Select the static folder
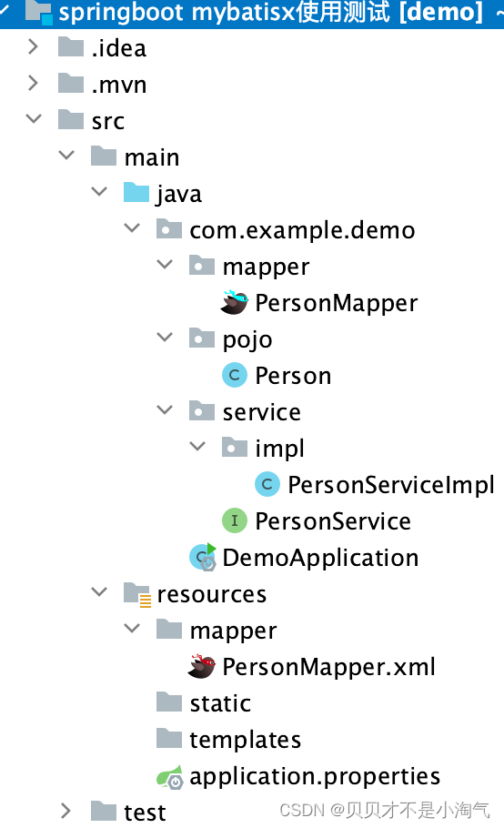The image size is (504, 828). [204, 702]
